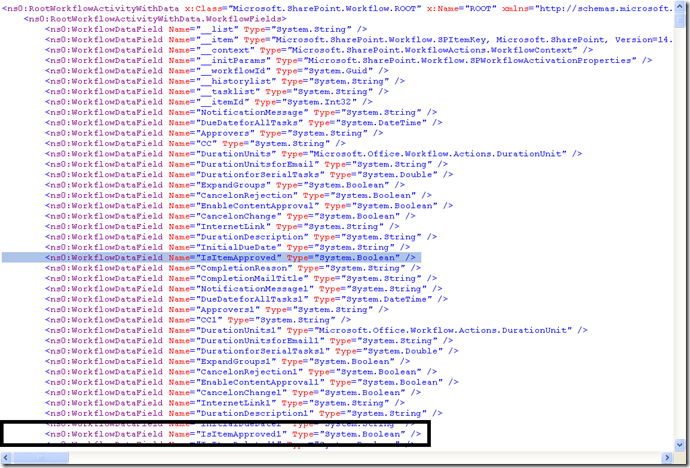The image size is (690, 468).
Task: Click the Name="CC1" field line
Action: click(198, 320)
